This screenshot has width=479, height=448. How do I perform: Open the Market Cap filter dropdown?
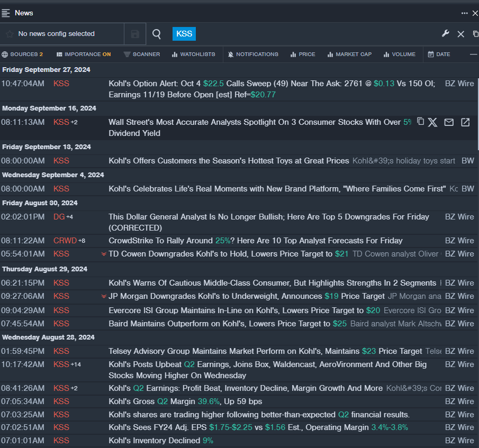pyautogui.click(x=349, y=54)
